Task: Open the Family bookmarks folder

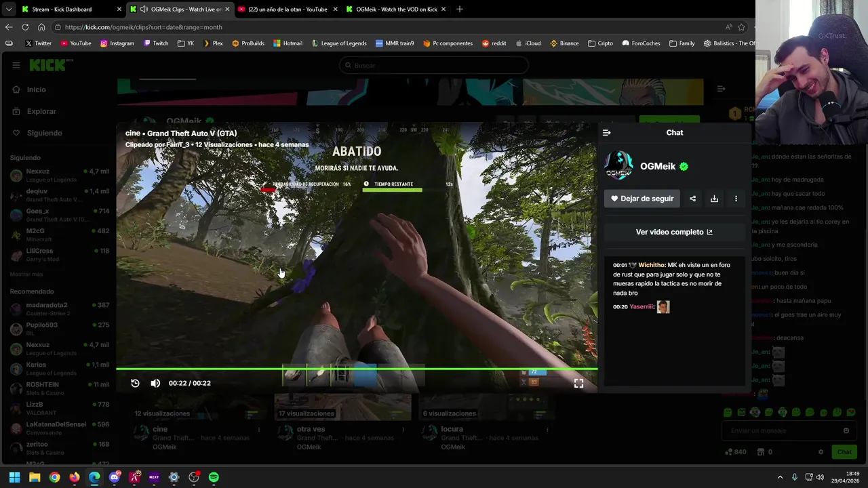Action: (x=682, y=43)
